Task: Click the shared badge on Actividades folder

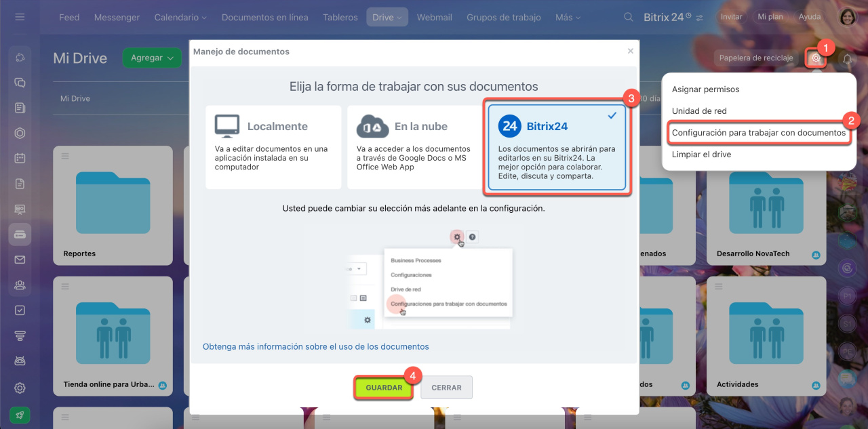Action: pyautogui.click(x=816, y=385)
